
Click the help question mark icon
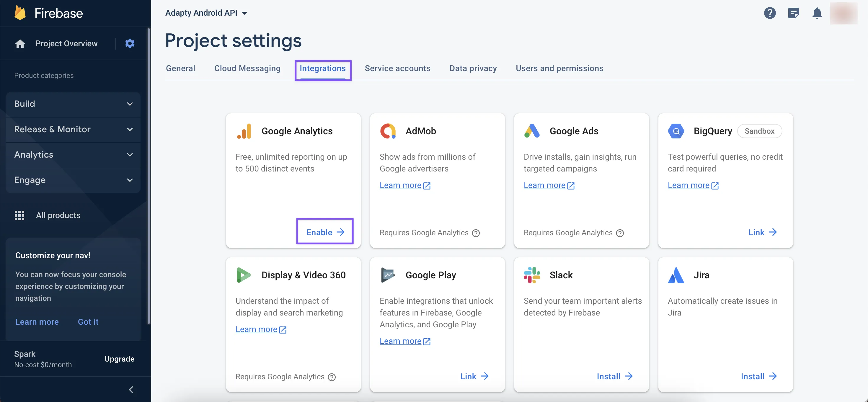[x=770, y=13]
